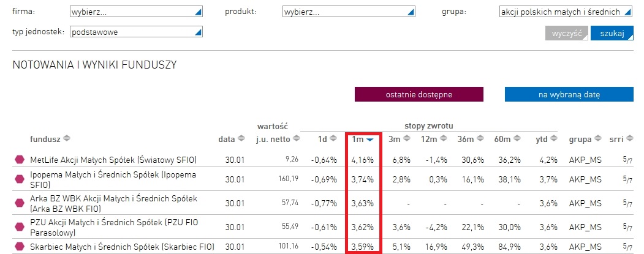Select the ostatnie dostępne tab
644x254 pixels.
pyautogui.click(x=419, y=94)
